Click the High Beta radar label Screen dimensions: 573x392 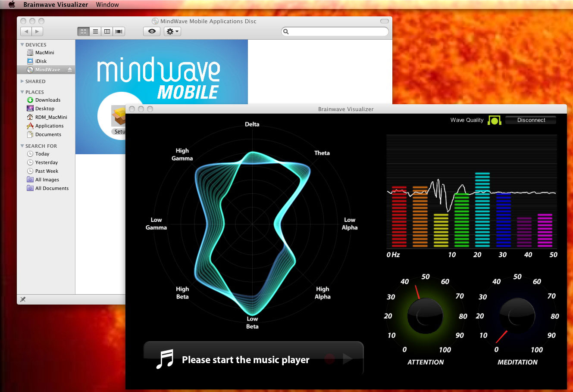[182, 293]
